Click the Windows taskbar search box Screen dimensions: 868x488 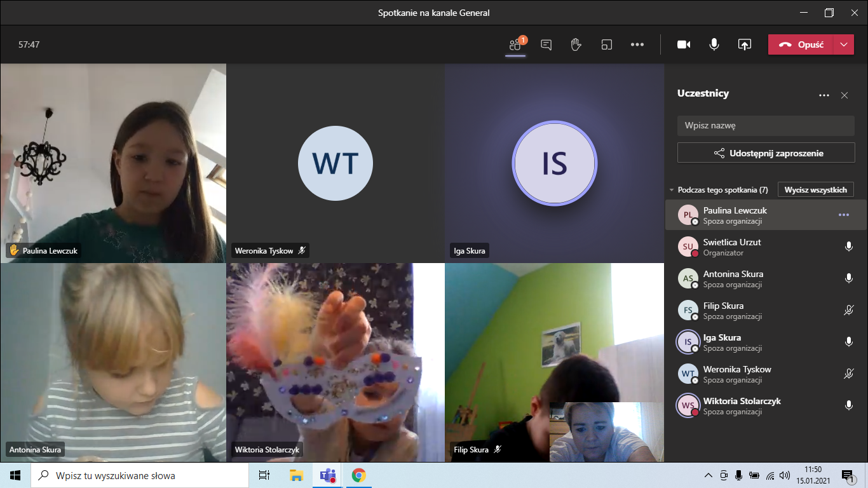[140, 475]
